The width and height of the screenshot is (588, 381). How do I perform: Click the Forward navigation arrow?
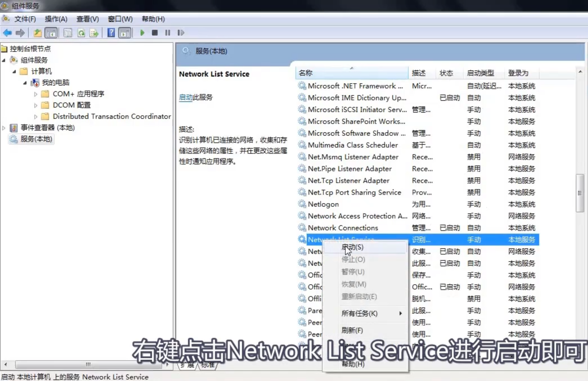click(20, 33)
